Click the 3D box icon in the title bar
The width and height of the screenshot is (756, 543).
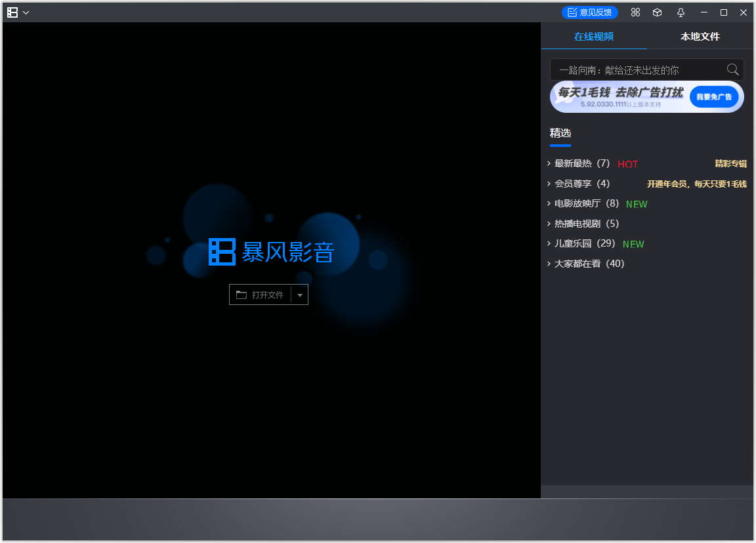point(657,12)
